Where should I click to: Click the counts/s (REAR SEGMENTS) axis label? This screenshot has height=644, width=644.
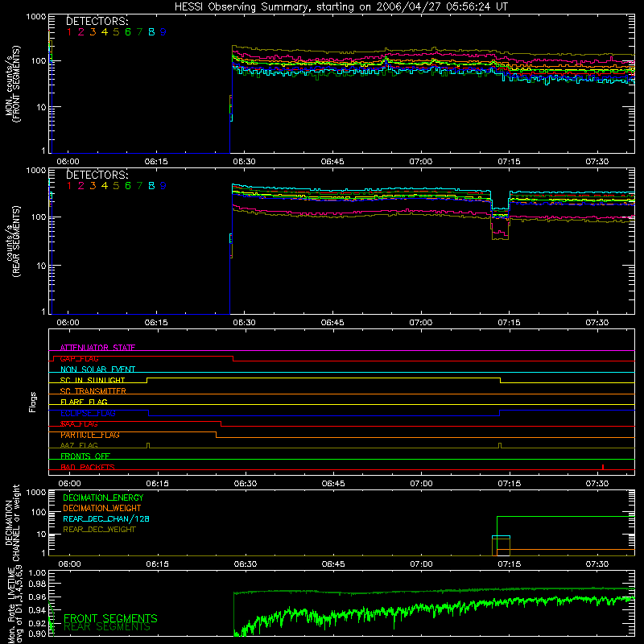coord(12,242)
